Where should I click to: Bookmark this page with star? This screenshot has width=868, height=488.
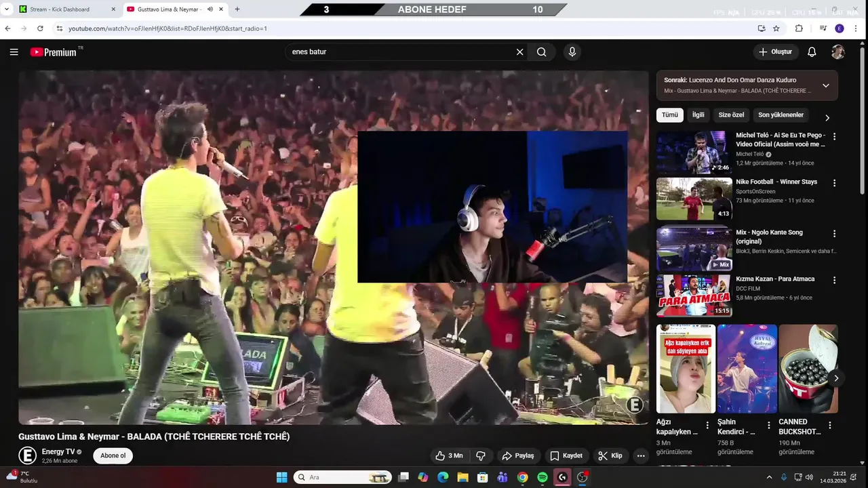pos(776,28)
